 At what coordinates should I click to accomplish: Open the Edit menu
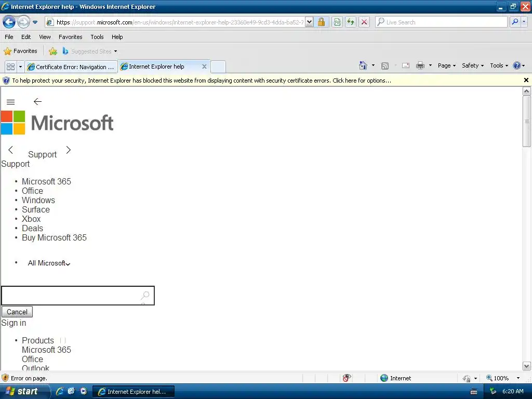(x=26, y=37)
